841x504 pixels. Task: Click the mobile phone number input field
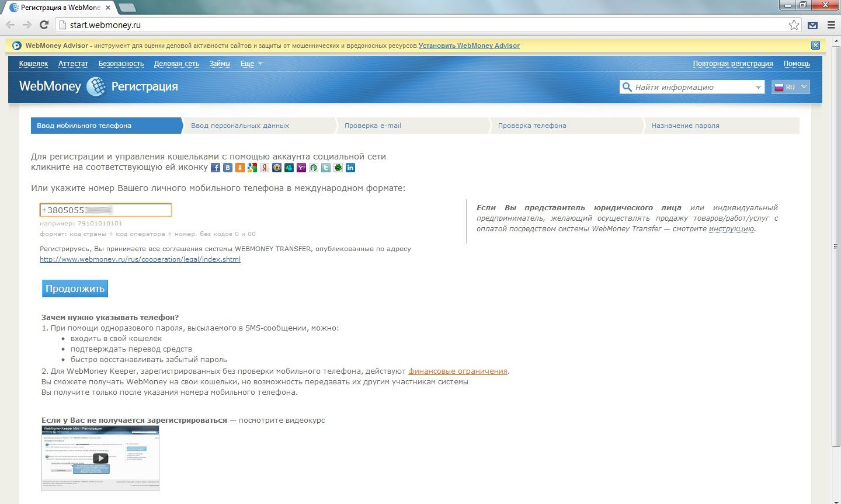[x=106, y=210]
